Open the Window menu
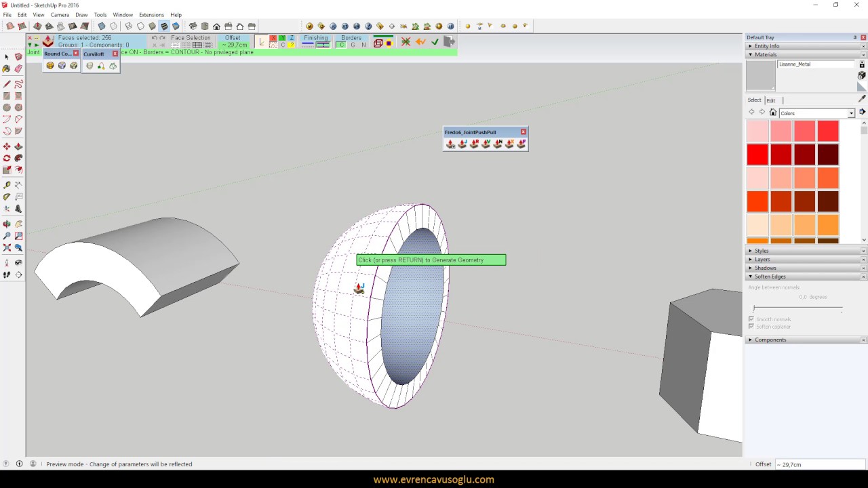 point(123,14)
